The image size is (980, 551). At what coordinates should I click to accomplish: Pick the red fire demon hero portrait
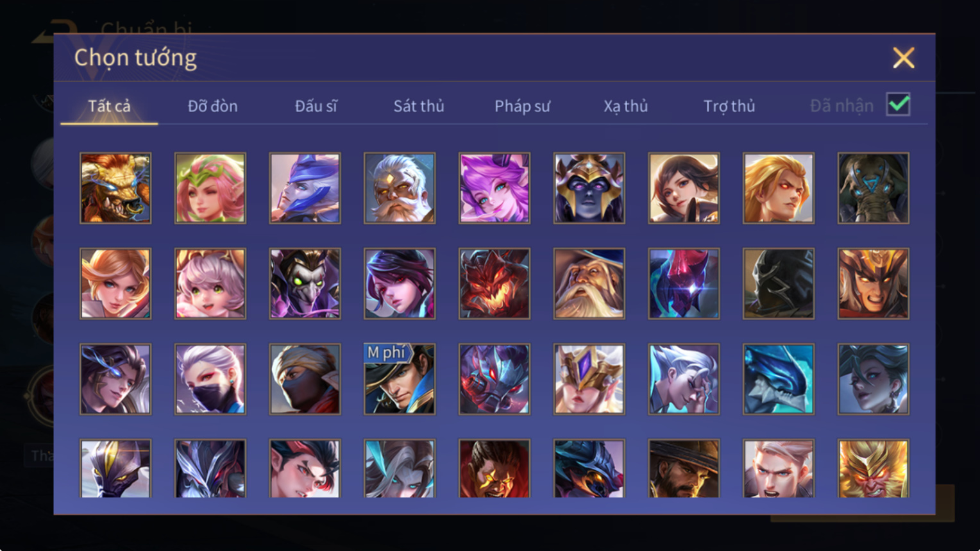click(494, 284)
